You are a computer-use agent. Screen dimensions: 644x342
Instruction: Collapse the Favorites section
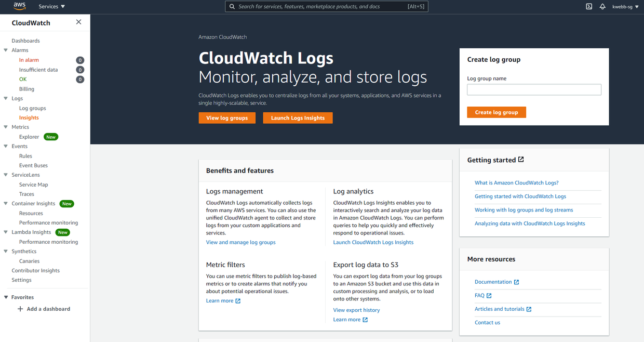[6, 297]
